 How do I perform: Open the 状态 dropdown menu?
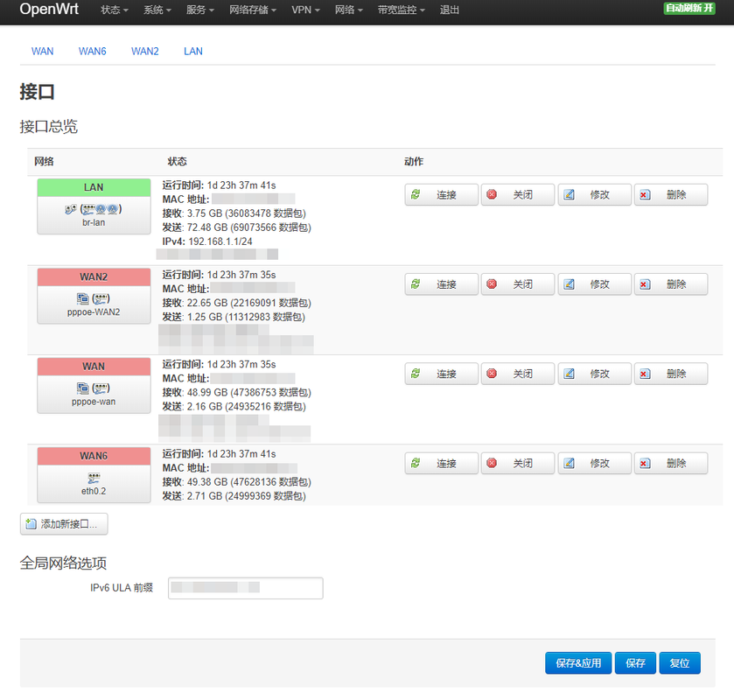tap(115, 10)
